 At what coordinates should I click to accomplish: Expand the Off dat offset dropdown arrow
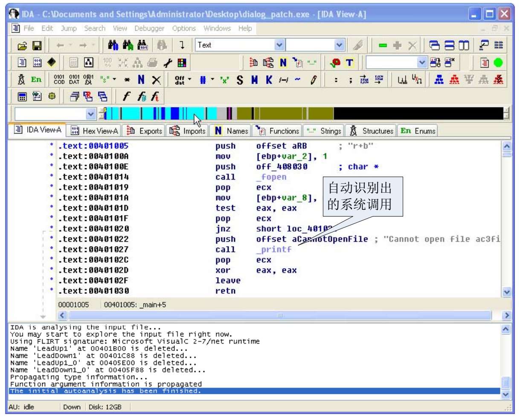pos(190,80)
